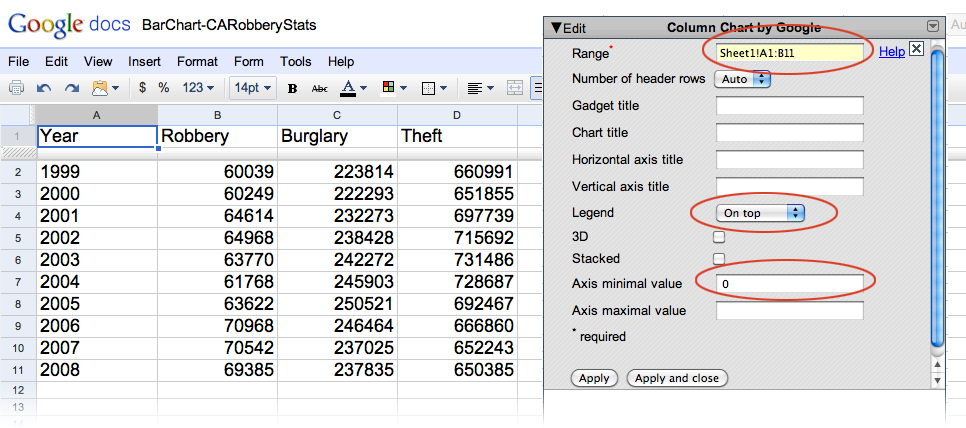
Task: Click the Print icon in the toolbar
Action: click(16, 88)
